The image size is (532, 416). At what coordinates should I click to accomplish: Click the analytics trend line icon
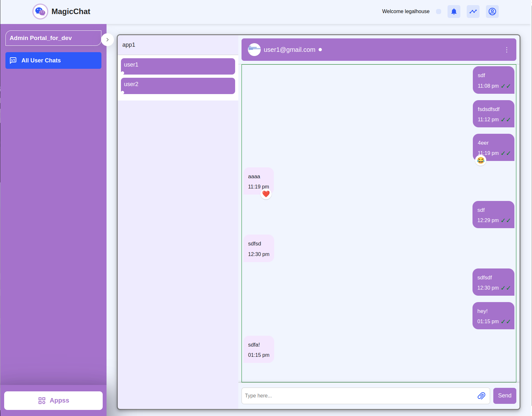click(473, 12)
